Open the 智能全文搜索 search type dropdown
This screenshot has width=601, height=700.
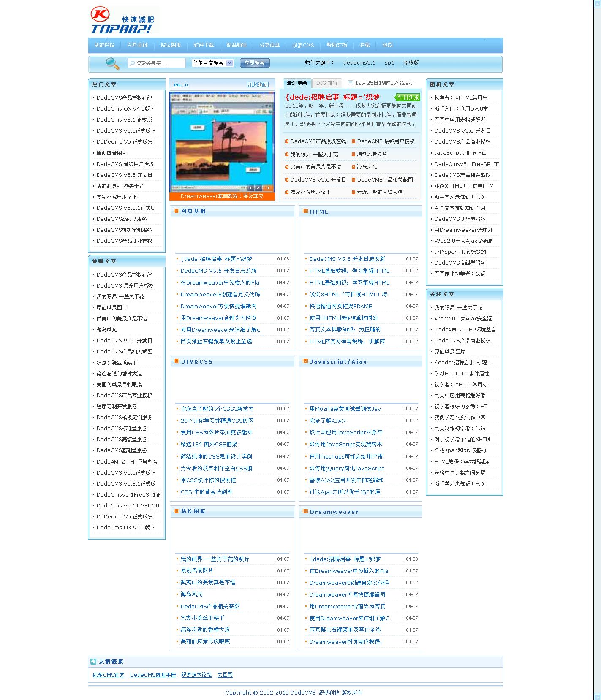[213, 63]
